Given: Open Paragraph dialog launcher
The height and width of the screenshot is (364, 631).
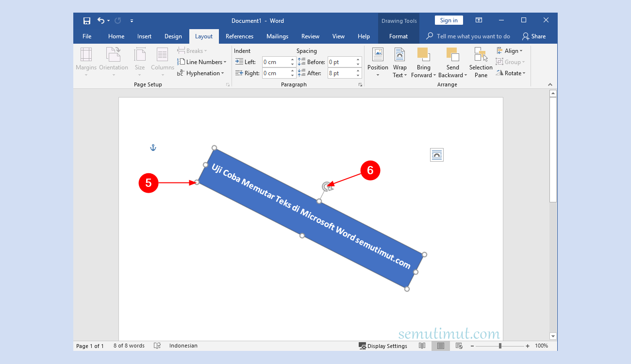Looking at the screenshot, I should (x=360, y=85).
